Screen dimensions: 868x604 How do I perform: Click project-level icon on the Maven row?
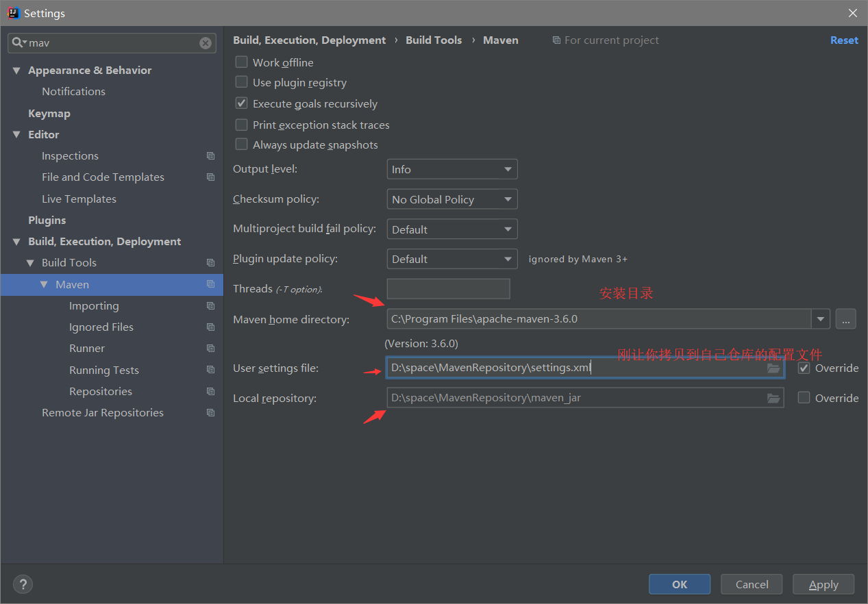pyautogui.click(x=210, y=284)
